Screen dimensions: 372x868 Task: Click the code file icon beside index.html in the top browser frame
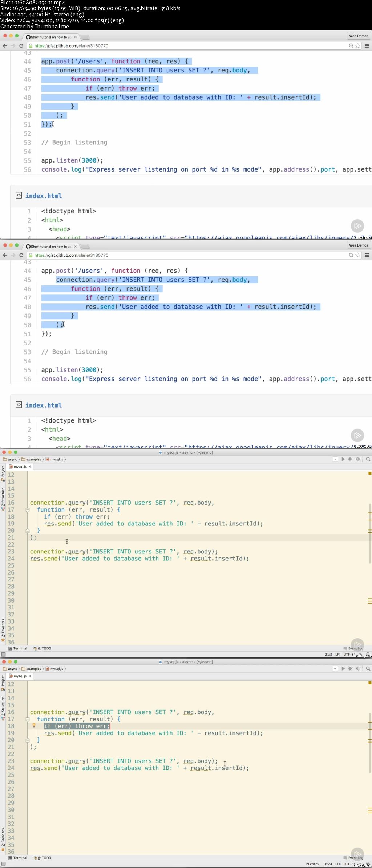click(19, 195)
